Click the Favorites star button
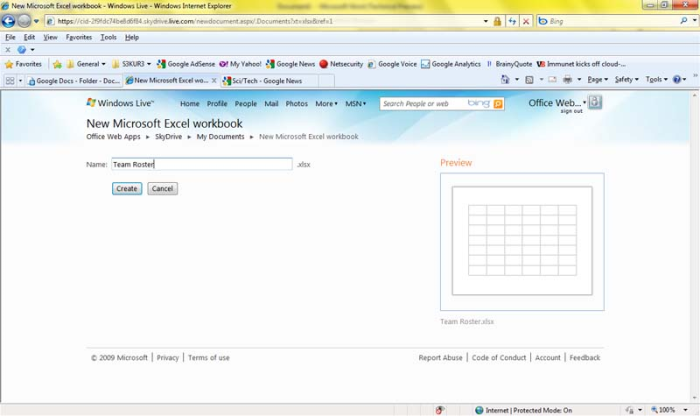 click(23, 64)
